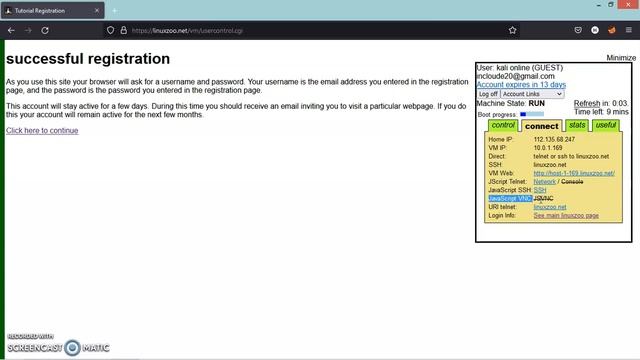The height and width of the screenshot is (360, 640).
Task: Click the browser forward arrow
Action: (28, 30)
